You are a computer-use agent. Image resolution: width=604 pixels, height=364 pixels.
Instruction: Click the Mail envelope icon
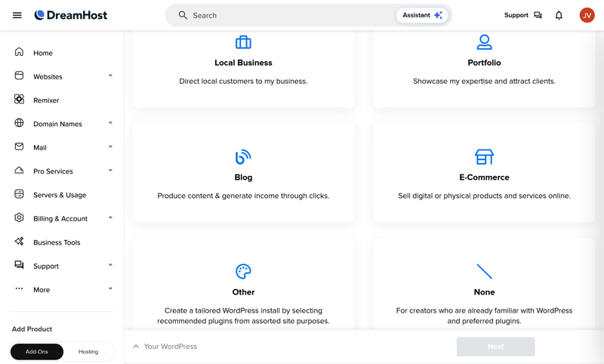[19, 147]
